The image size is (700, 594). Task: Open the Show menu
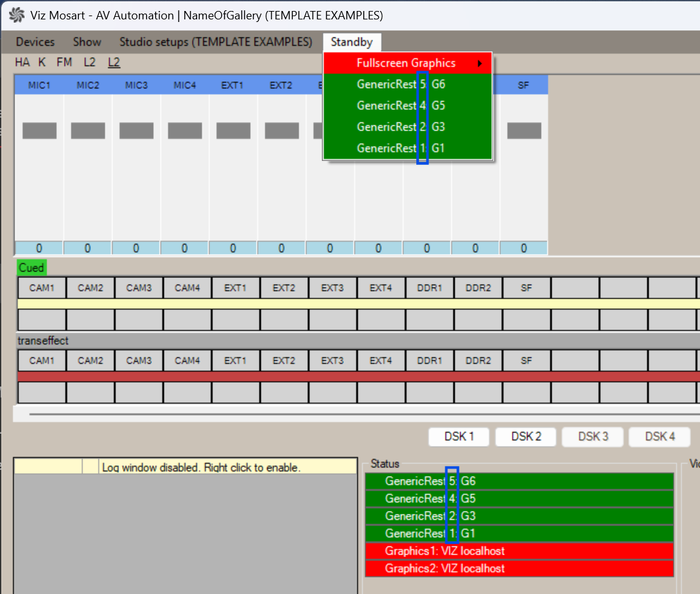tap(87, 42)
